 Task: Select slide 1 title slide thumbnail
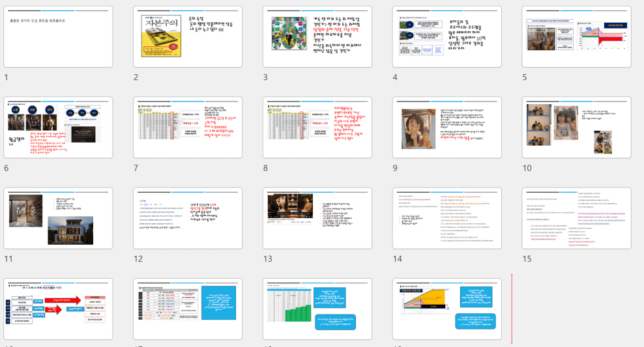[58, 37]
